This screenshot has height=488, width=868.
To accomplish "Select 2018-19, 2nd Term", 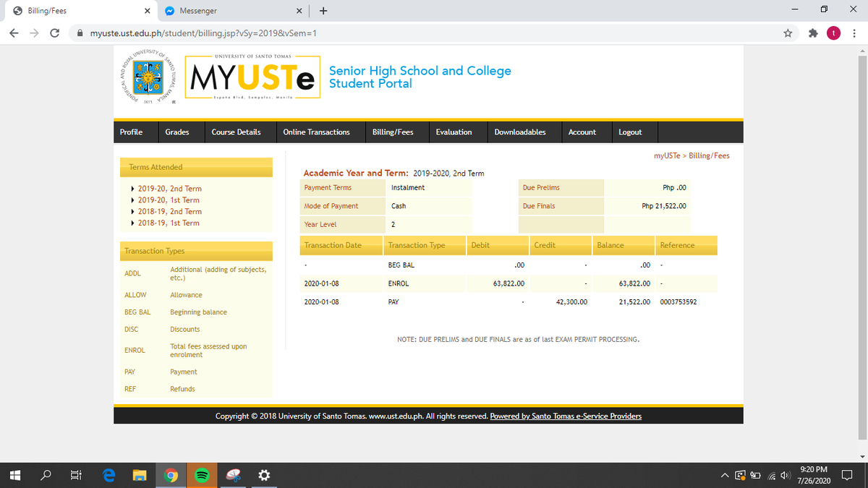I will point(169,212).
